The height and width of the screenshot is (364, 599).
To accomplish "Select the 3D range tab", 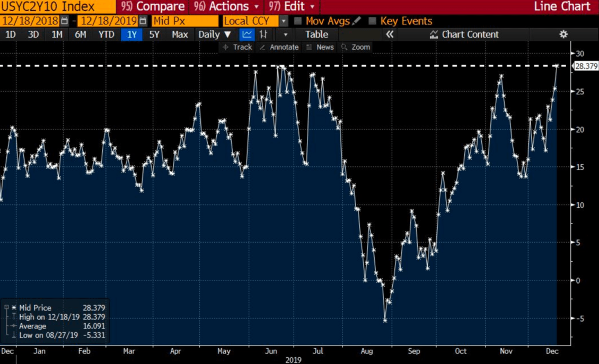I will pos(33,34).
